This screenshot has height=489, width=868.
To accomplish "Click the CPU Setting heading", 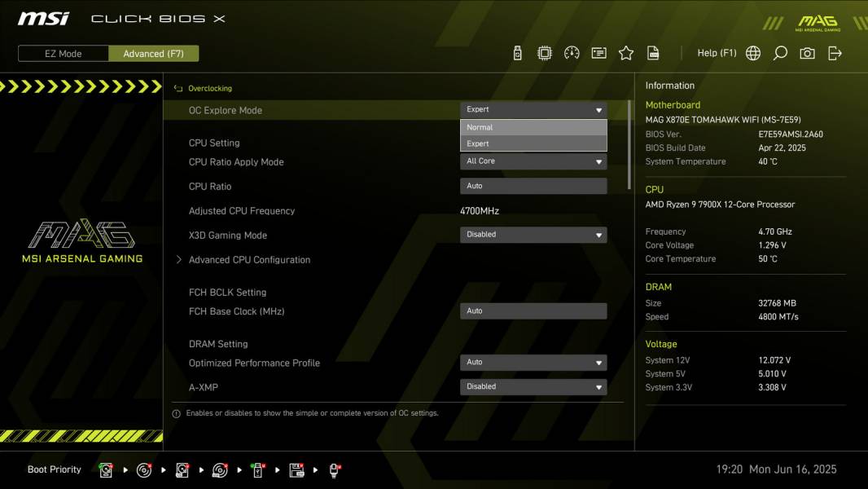I will tap(214, 143).
